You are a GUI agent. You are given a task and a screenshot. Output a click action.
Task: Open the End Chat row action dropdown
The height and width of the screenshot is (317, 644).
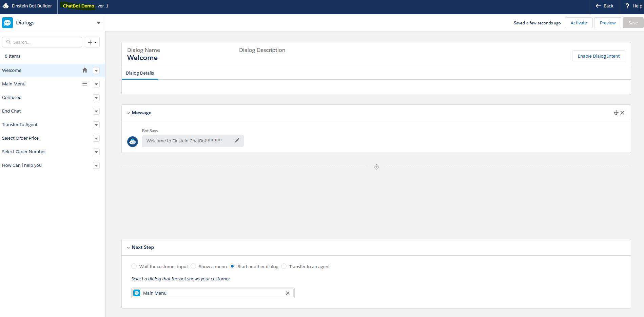tap(96, 111)
